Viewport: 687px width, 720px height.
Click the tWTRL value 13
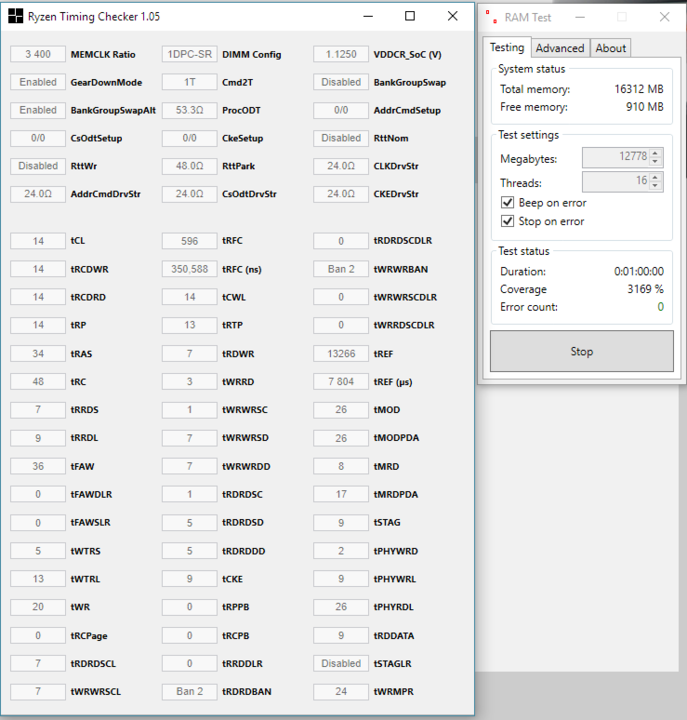(38, 579)
